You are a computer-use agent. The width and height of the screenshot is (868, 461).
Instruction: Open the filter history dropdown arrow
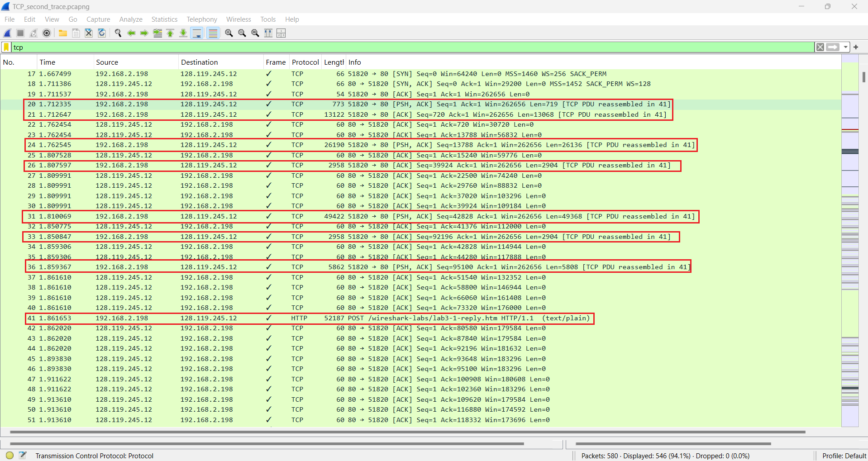pyautogui.click(x=845, y=47)
